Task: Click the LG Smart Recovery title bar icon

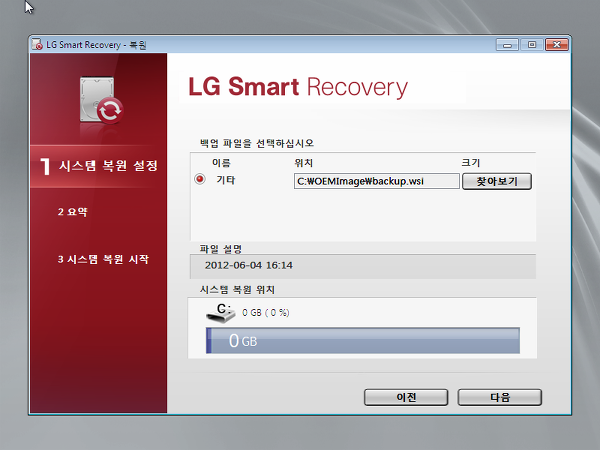Action: [x=37, y=44]
